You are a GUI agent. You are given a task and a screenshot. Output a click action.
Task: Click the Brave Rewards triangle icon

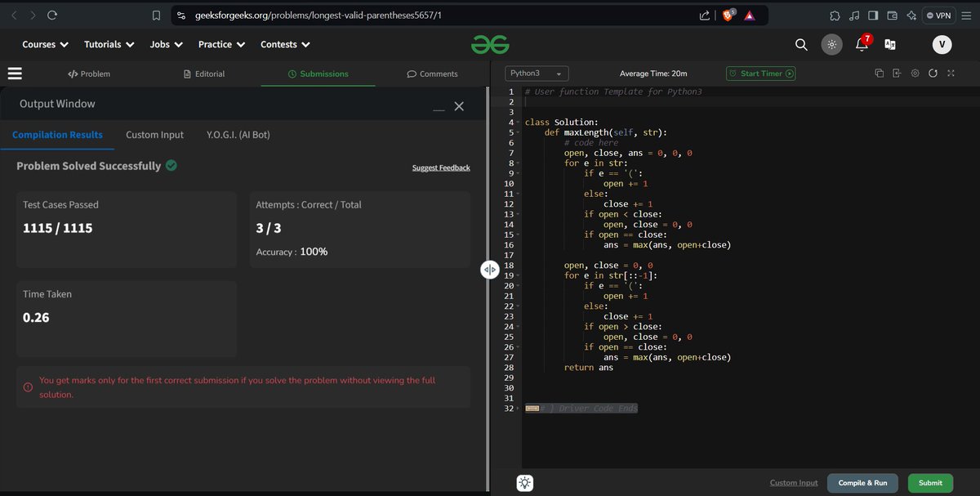(x=750, y=16)
